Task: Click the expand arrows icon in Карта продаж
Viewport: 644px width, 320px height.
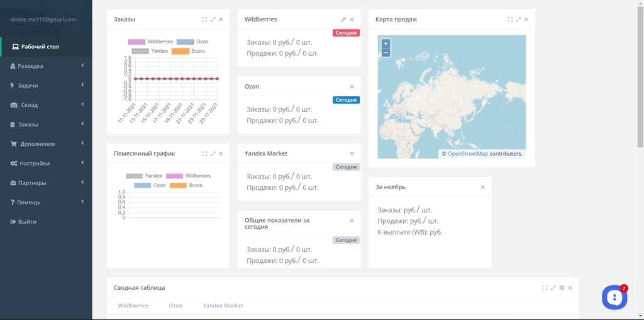Action: [x=518, y=19]
